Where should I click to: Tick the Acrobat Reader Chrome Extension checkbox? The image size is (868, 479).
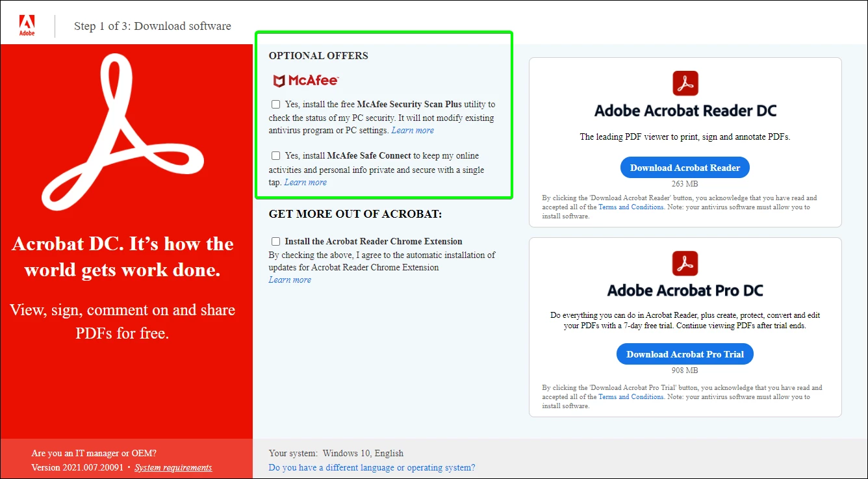tap(276, 241)
